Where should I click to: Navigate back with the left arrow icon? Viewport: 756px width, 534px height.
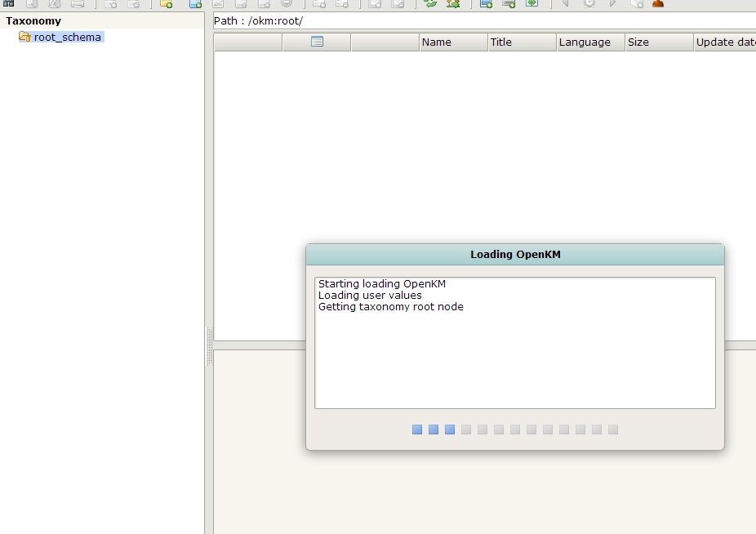point(563,4)
